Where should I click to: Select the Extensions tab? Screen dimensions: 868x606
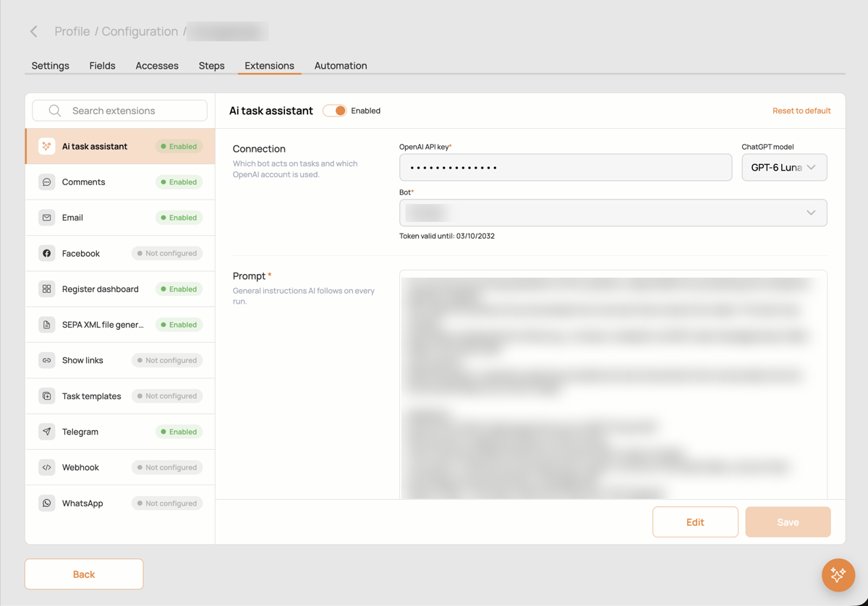point(269,66)
